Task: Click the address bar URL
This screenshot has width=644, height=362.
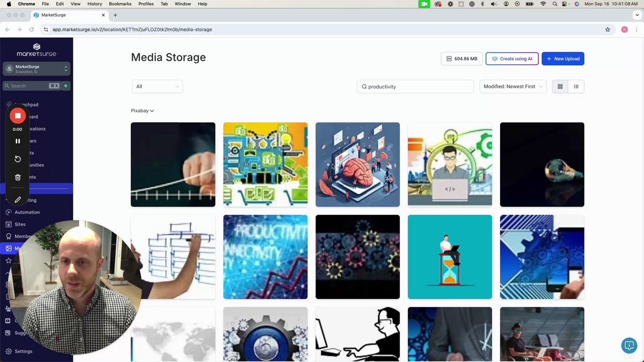Action: [132, 30]
